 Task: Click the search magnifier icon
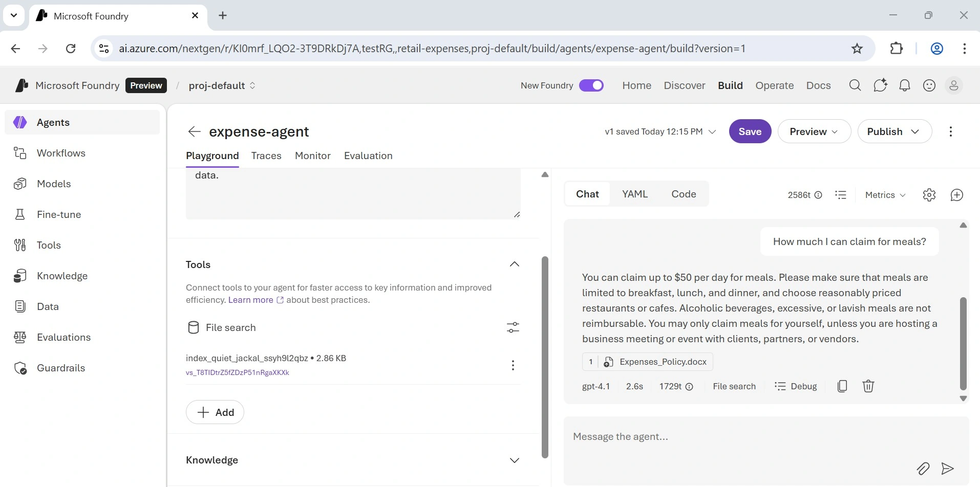point(855,85)
